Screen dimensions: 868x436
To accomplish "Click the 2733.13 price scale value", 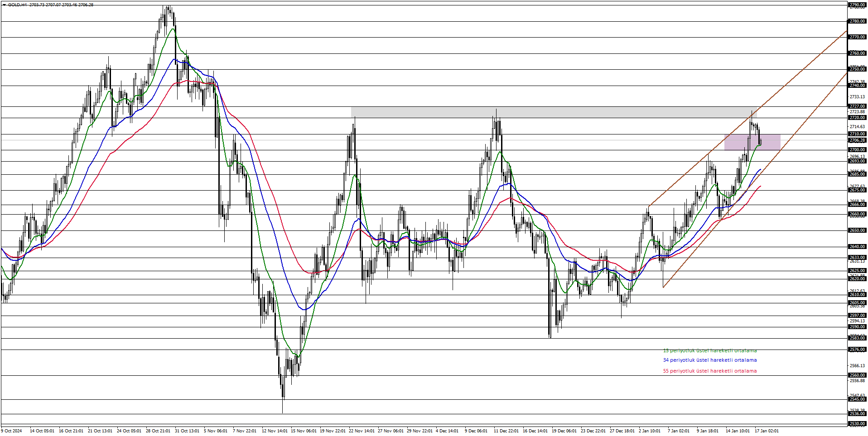I will pos(858,97).
